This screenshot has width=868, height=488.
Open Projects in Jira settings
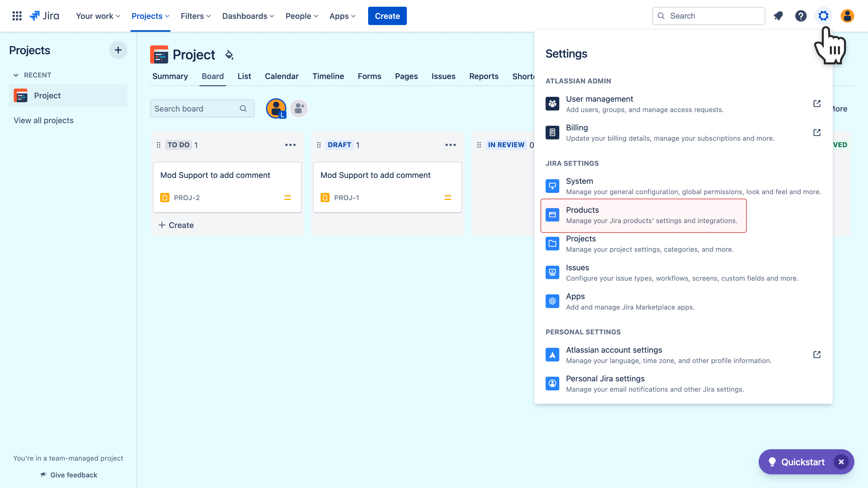[x=683, y=244]
